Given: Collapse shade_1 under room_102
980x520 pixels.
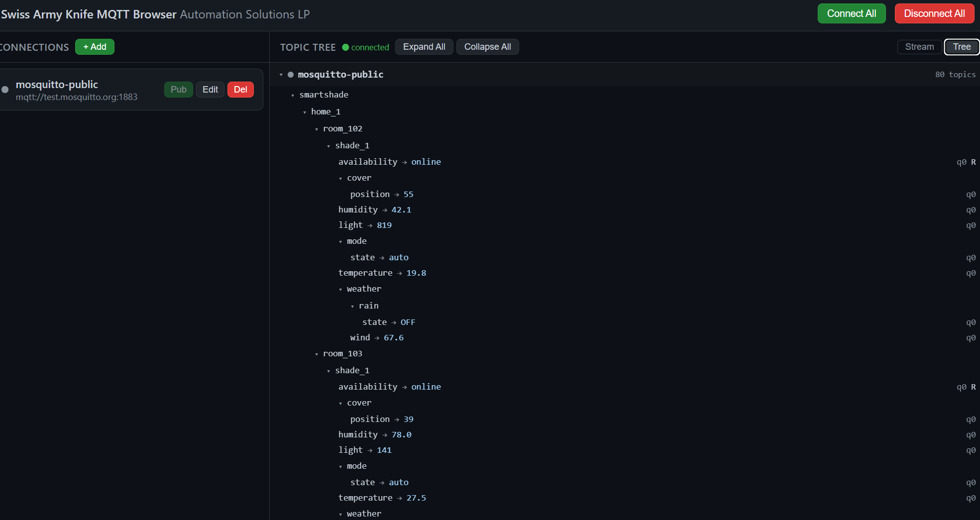Looking at the screenshot, I should pos(328,146).
